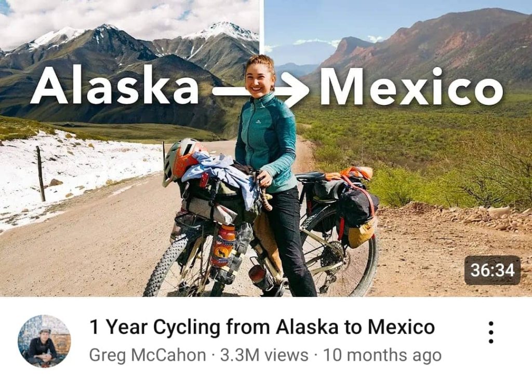Click the Alaska text on the thumbnail

[x=114, y=85]
